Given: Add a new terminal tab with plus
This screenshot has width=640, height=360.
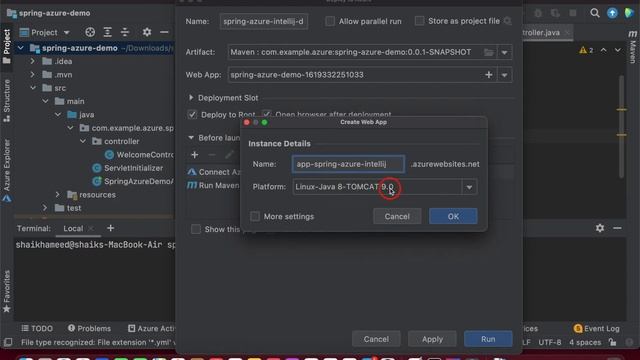Looking at the screenshot, I should point(111,228).
